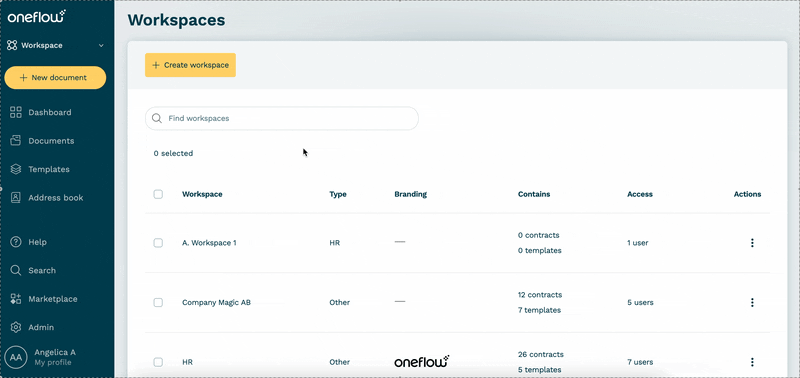
Task: Click the Workspace column header
Action: pyautogui.click(x=202, y=194)
